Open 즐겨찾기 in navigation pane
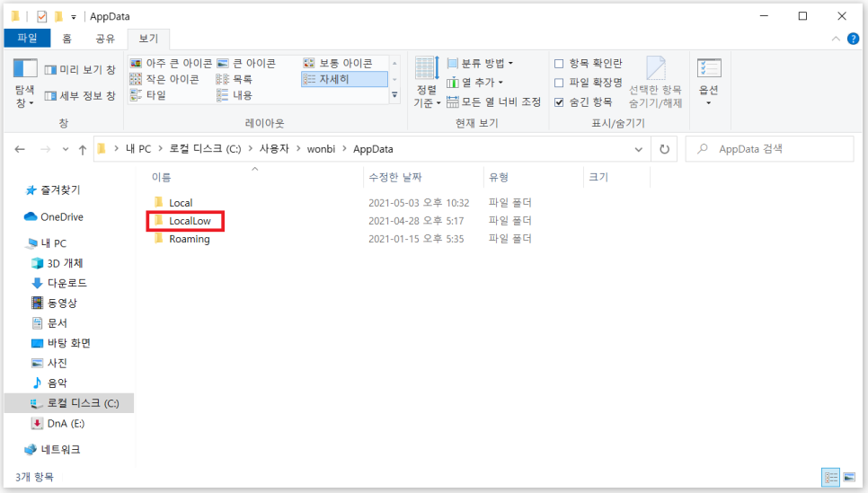 tap(54, 190)
